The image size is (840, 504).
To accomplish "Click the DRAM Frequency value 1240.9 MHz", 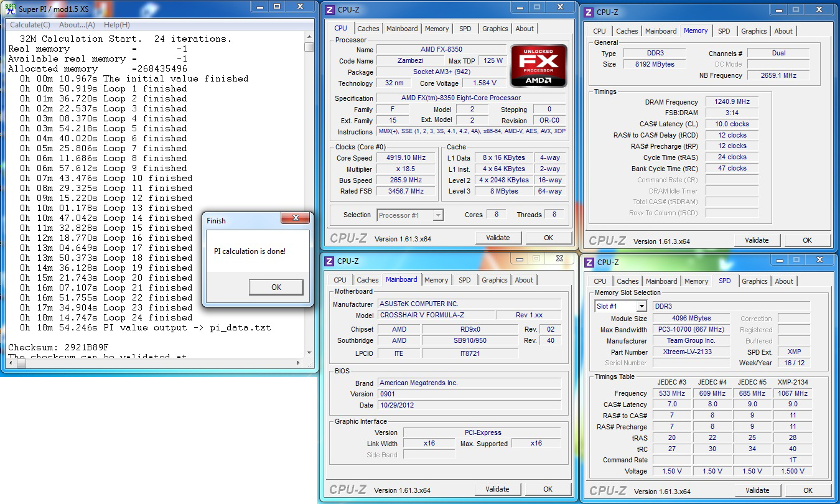I will (x=731, y=101).
